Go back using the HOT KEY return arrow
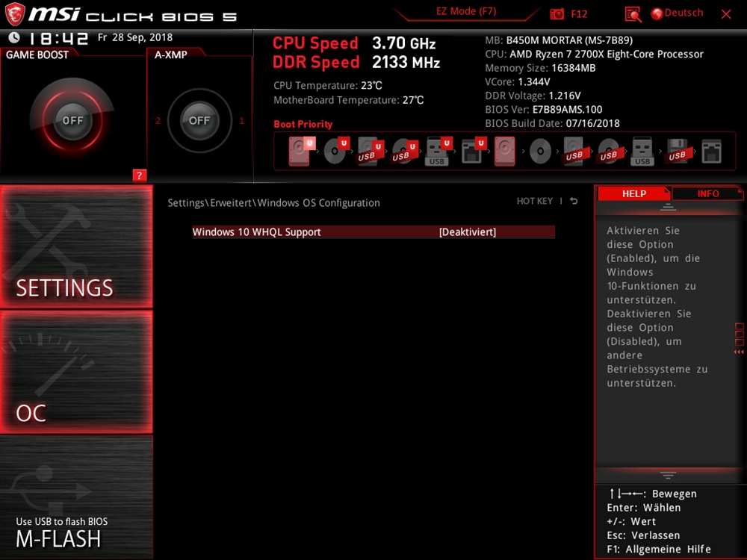Viewport: 747px width, 560px height. pyautogui.click(x=574, y=201)
